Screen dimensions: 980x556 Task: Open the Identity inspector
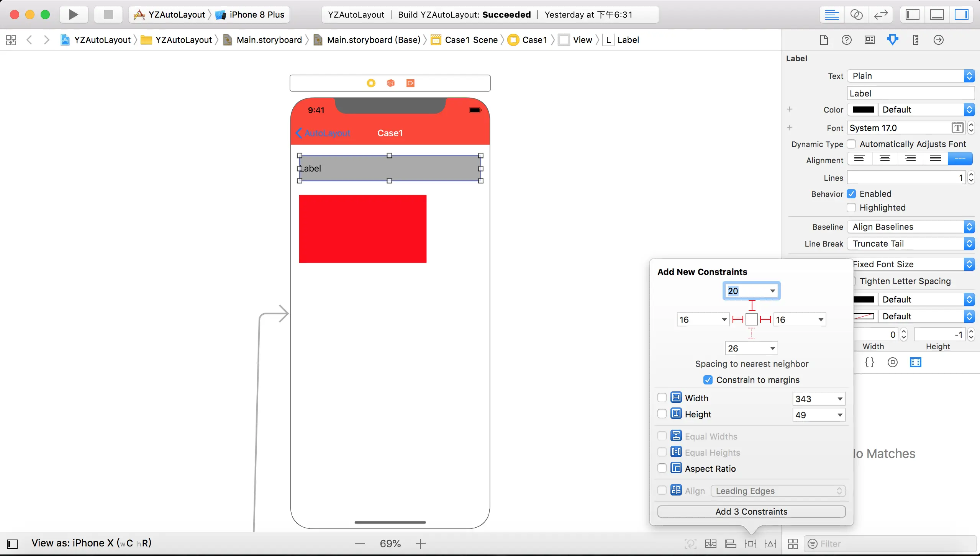[x=869, y=40]
